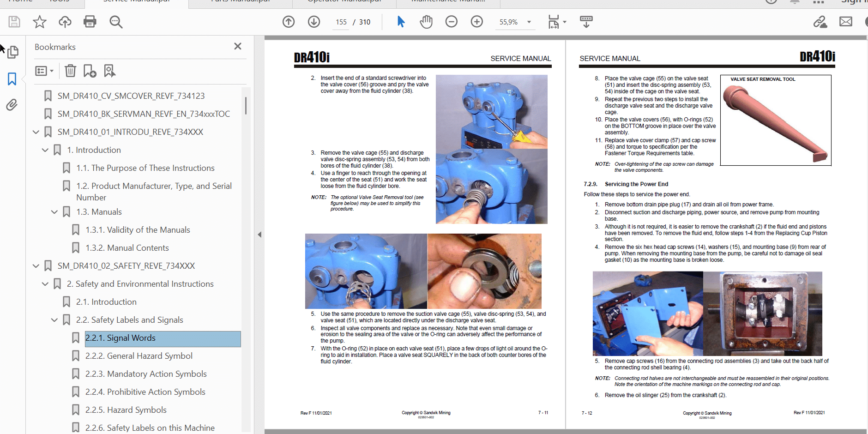The height and width of the screenshot is (434, 868).
Task: Open the page thumbnails pane icon
Action: [x=12, y=52]
